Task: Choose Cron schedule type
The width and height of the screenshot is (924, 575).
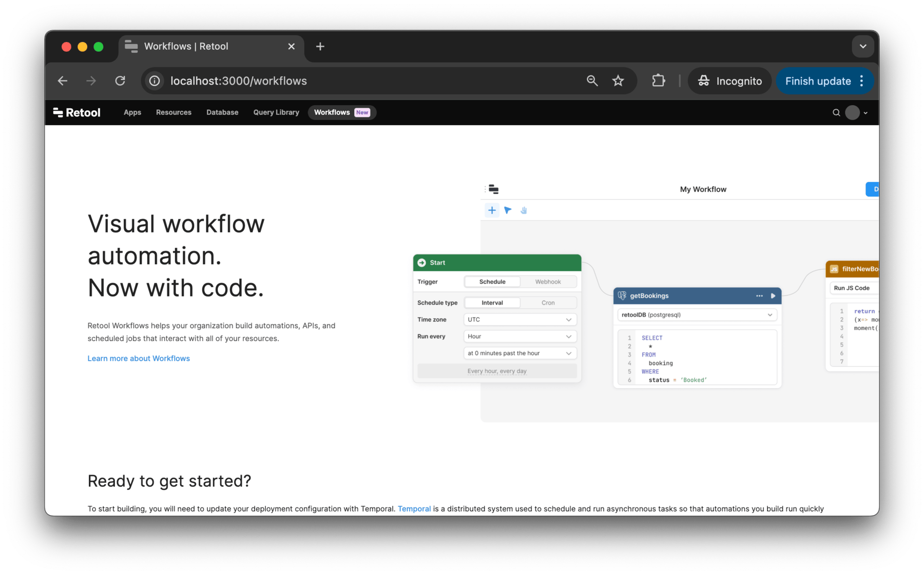Action: tap(548, 303)
